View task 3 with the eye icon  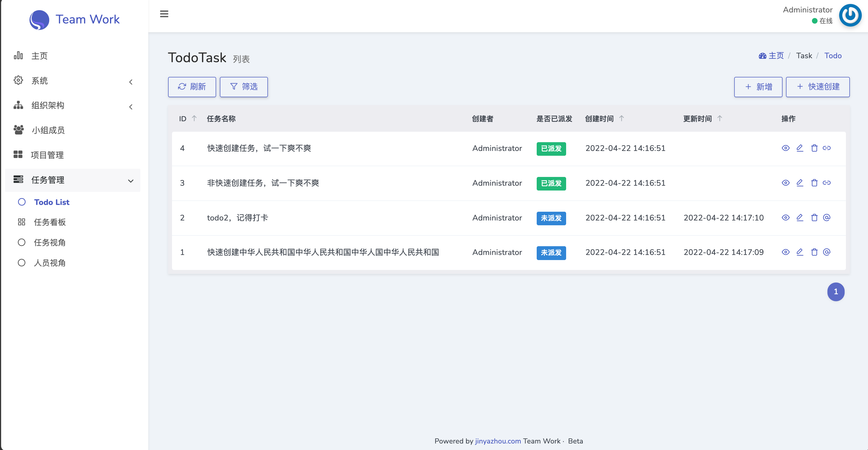(785, 183)
